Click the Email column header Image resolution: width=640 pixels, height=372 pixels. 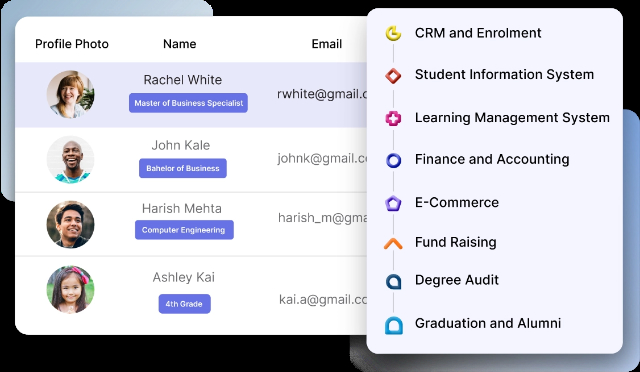point(327,44)
